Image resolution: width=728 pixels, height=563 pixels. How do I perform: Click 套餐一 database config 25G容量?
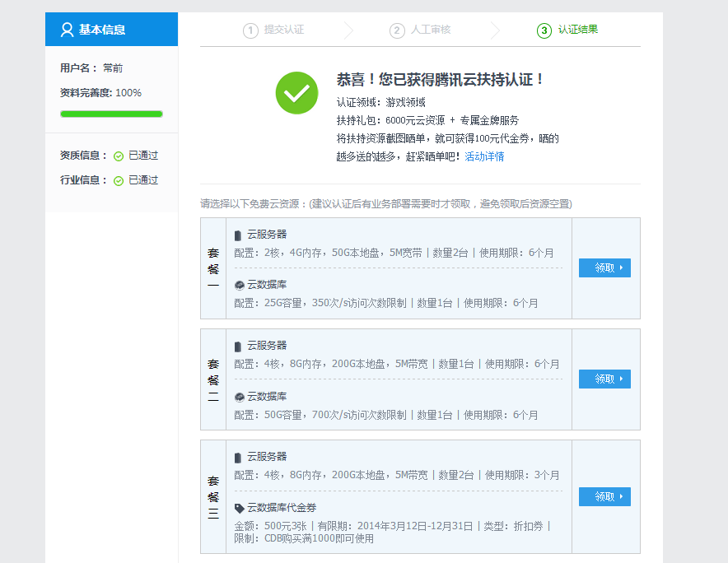(385, 303)
